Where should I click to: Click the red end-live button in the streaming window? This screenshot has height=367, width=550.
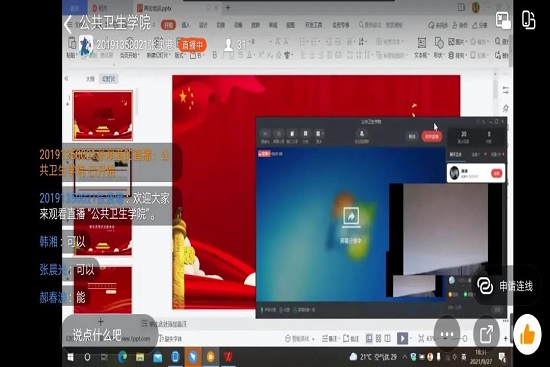(432, 136)
